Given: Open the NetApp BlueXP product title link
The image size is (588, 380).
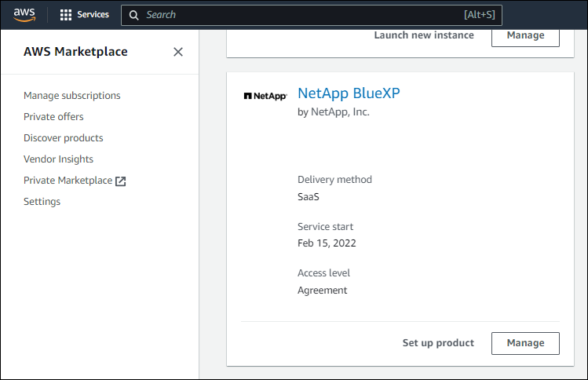Looking at the screenshot, I should point(349,93).
